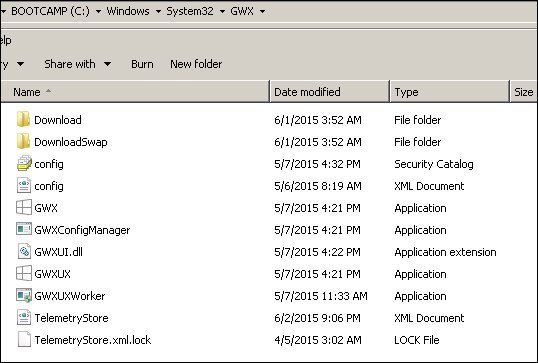Select the GWXUI.dll file name
The height and width of the screenshot is (363, 538).
(x=58, y=252)
